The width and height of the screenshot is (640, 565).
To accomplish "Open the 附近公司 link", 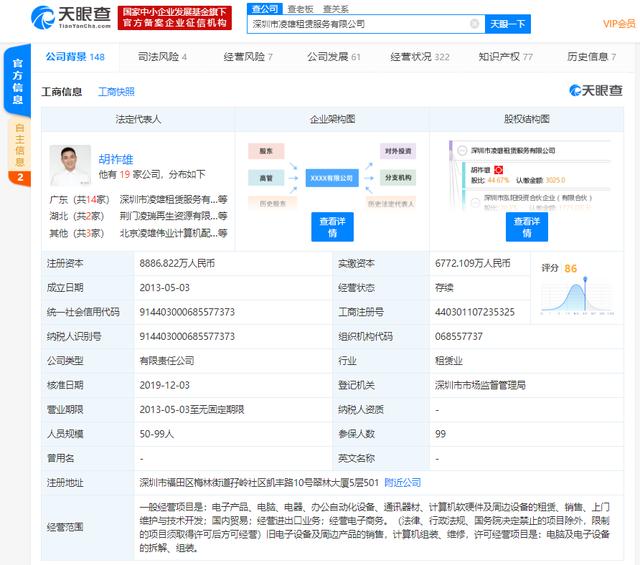I will click(402, 483).
